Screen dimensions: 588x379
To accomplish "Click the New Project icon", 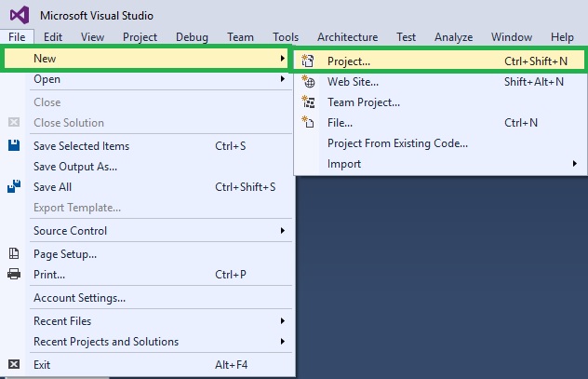I will (310, 61).
